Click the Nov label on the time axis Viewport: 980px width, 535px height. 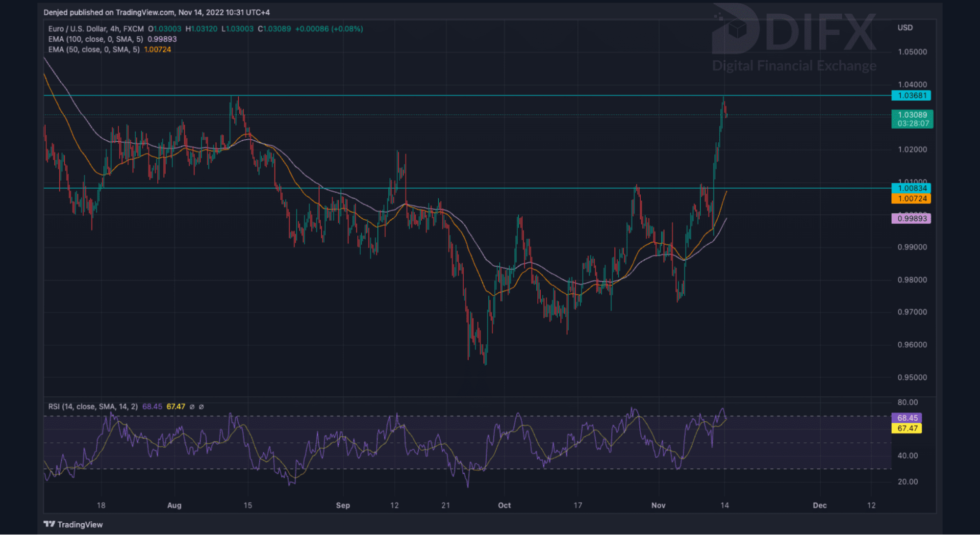(x=658, y=505)
